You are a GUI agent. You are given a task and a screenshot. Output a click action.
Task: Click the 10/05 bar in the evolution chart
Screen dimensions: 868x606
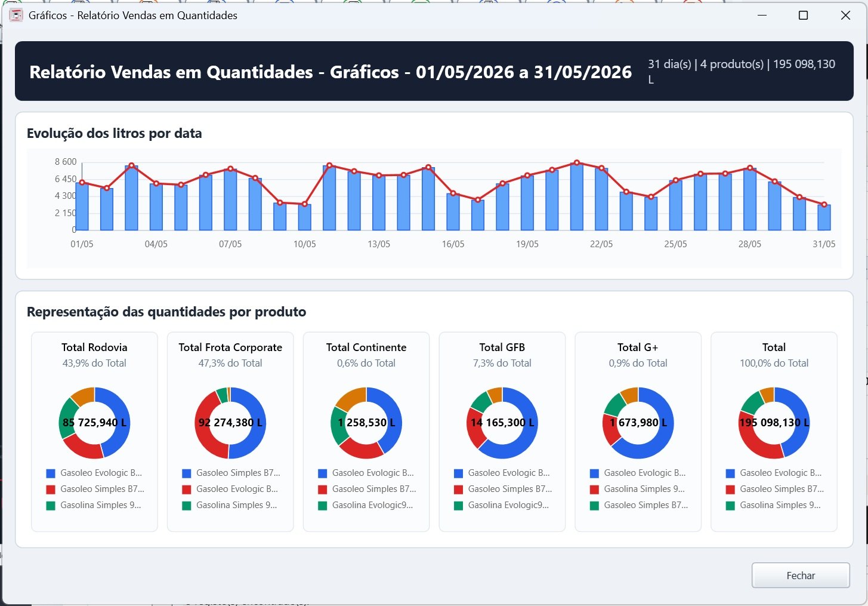(x=304, y=217)
